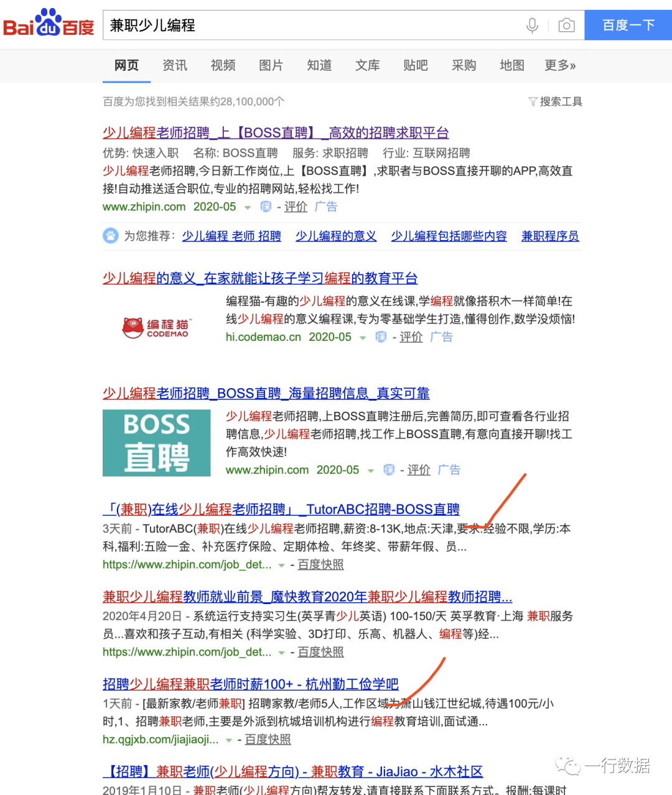Expand the 更多» menu
The width and height of the screenshot is (672, 795).
(560, 65)
